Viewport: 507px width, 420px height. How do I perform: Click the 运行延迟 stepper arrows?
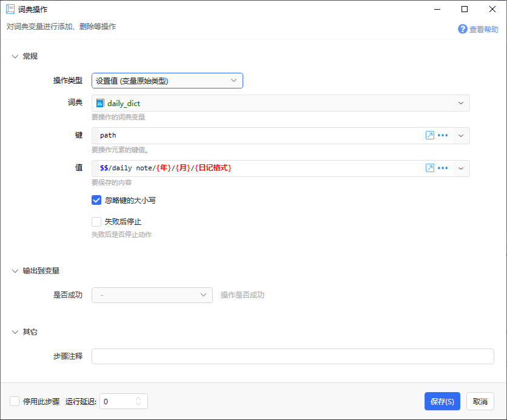[x=138, y=401]
